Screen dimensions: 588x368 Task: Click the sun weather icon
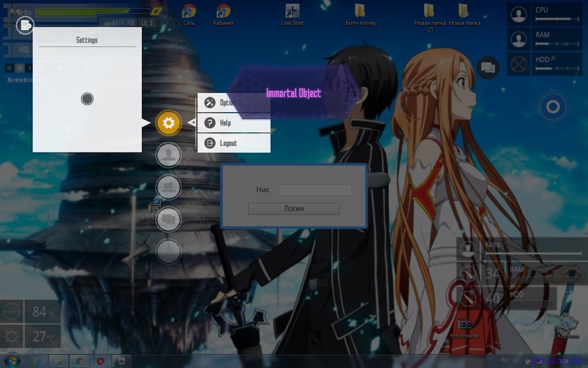[x=11, y=337]
